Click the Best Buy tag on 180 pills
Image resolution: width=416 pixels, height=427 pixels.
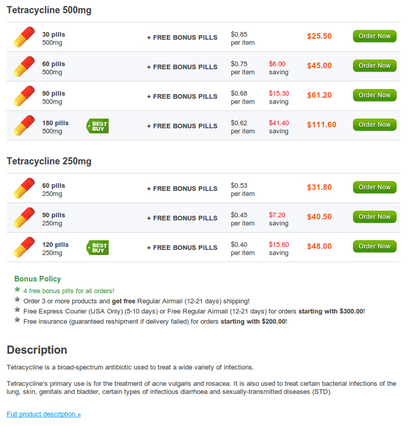tap(97, 126)
